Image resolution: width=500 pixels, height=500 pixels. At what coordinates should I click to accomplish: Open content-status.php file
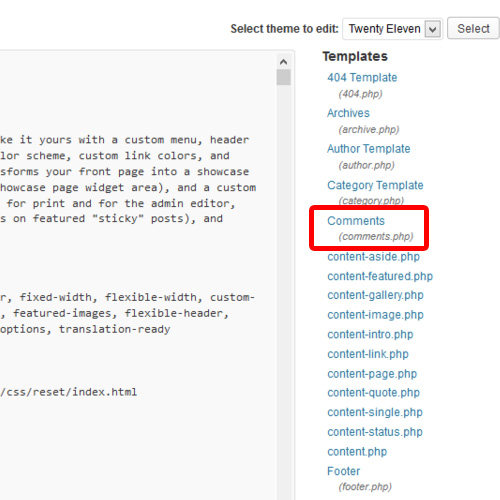(375, 432)
